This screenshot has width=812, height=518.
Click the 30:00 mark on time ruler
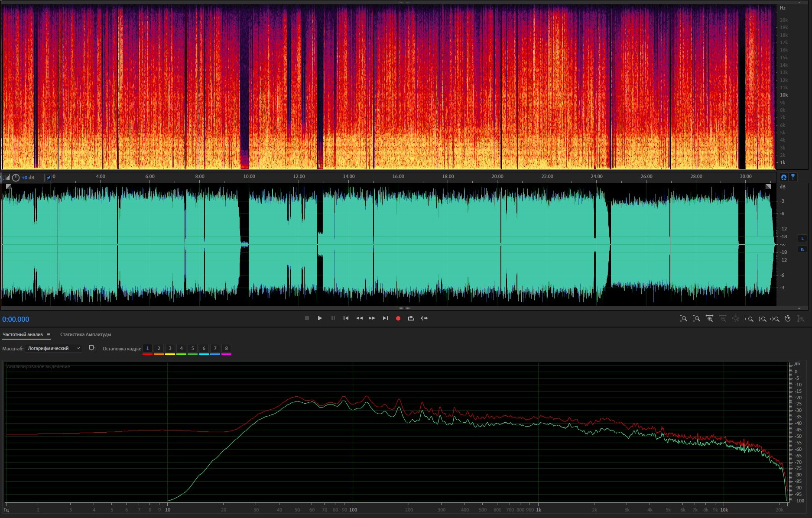(x=746, y=176)
